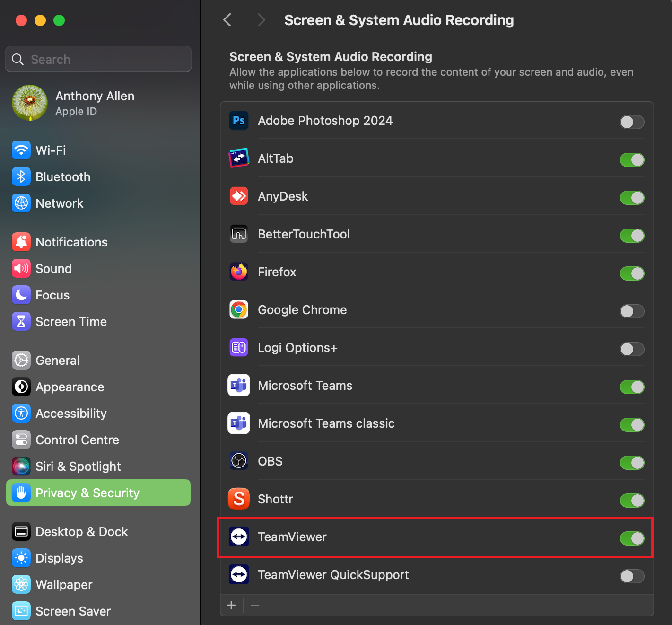Click the forward navigation arrow
Viewport: 672px width, 625px height.
point(261,20)
